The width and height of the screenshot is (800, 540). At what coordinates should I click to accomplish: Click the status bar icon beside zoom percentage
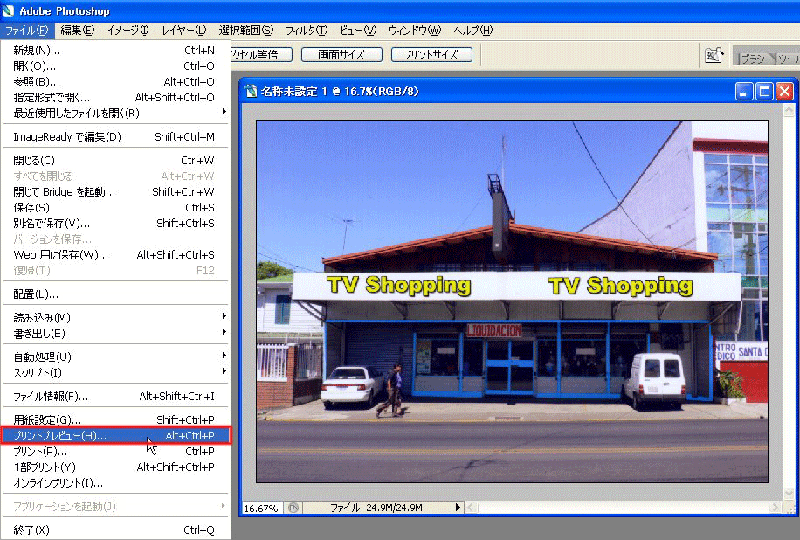click(294, 508)
